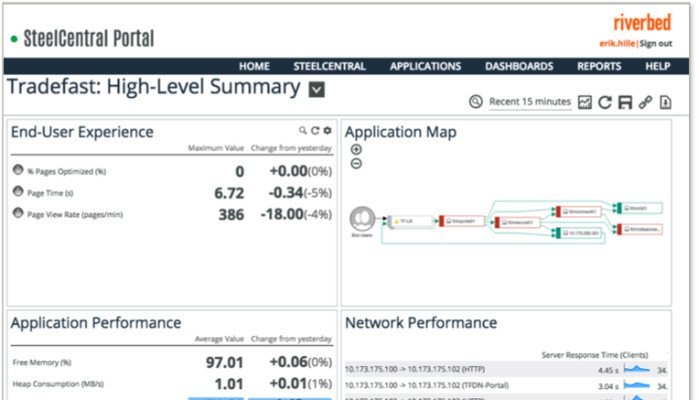Click the Free Memory average value 97.01
The width and height of the screenshot is (698, 400).
tap(224, 363)
